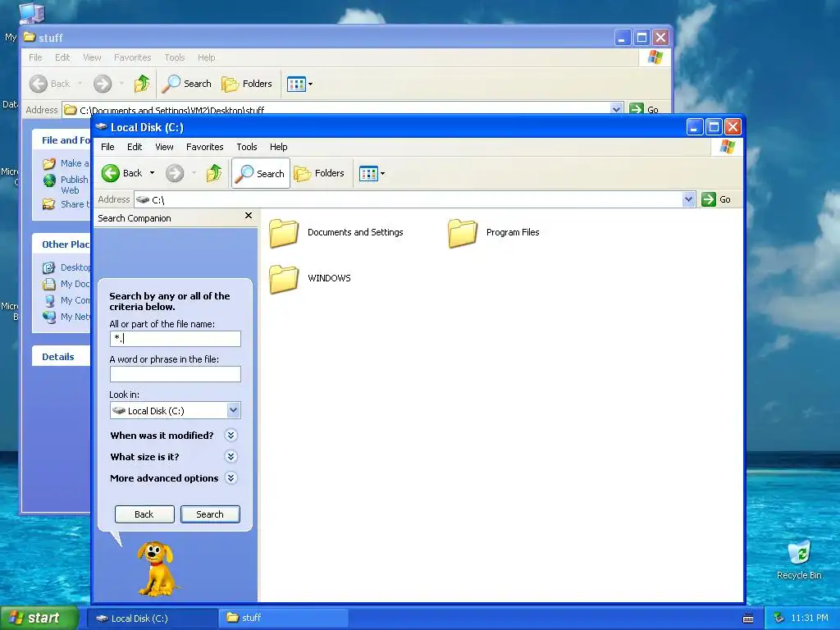840x630 pixels.
Task: Show Folders pane in Local Disk window
Action: click(319, 173)
